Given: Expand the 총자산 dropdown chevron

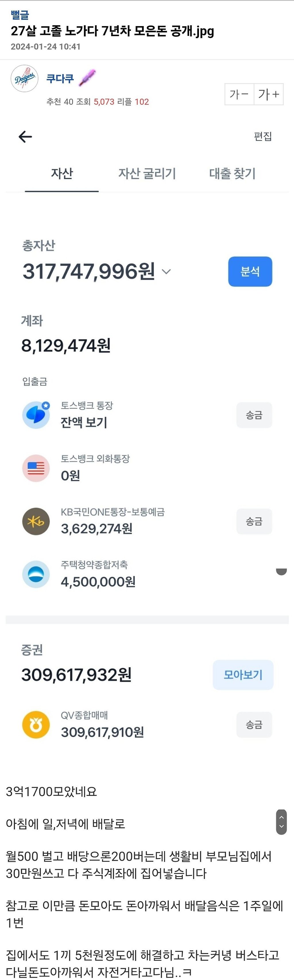Looking at the screenshot, I should click(x=167, y=271).
